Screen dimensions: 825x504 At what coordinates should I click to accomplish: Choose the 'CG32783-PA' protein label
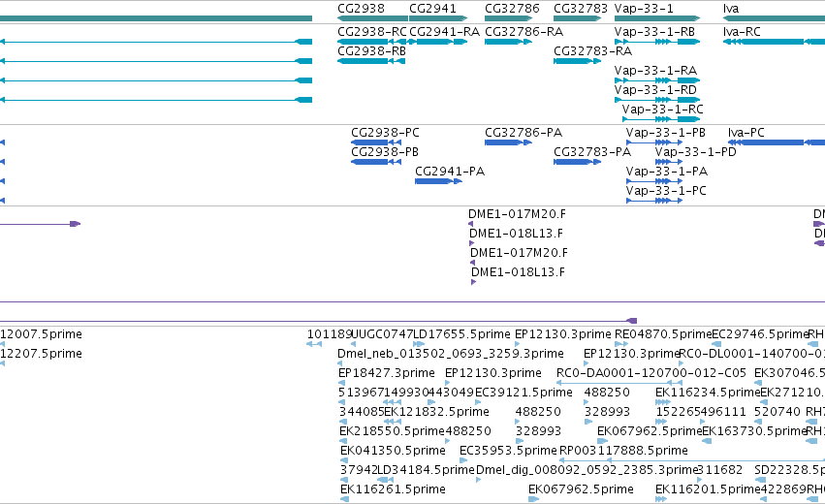tap(592, 152)
